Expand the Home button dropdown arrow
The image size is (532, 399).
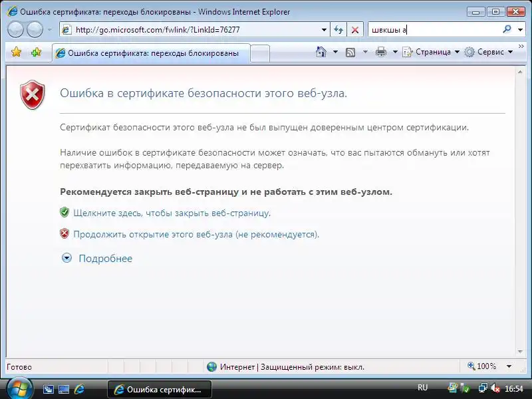pos(335,52)
